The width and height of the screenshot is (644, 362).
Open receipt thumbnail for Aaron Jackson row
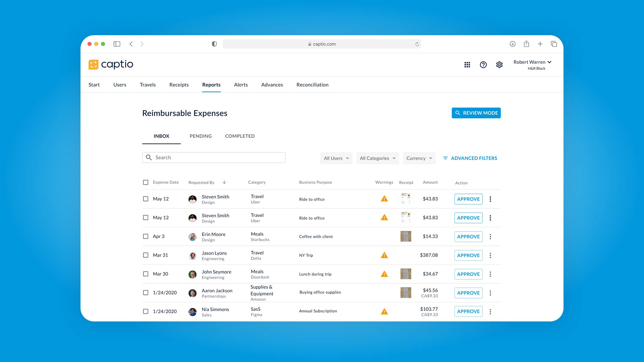pyautogui.click(x=406, y=293)
